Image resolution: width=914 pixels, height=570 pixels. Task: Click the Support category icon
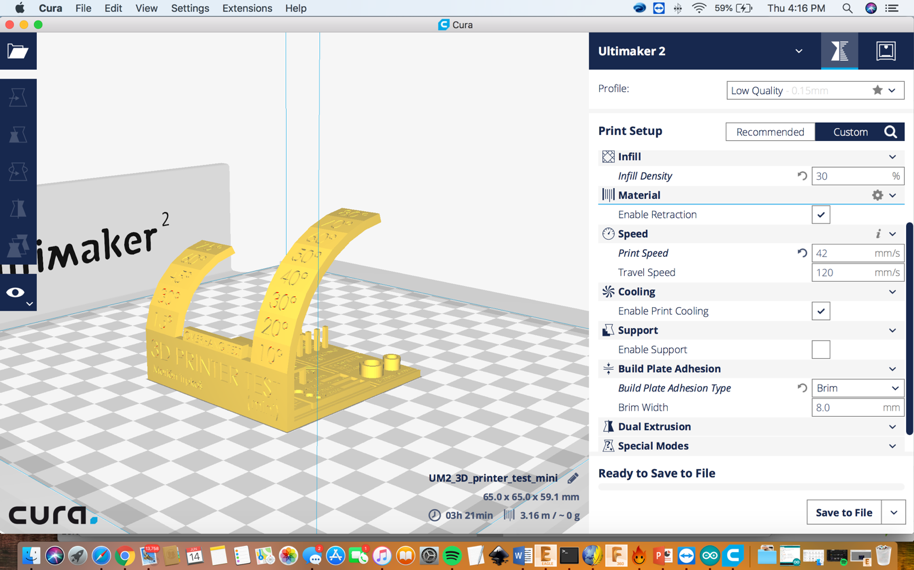click(608, 330)
